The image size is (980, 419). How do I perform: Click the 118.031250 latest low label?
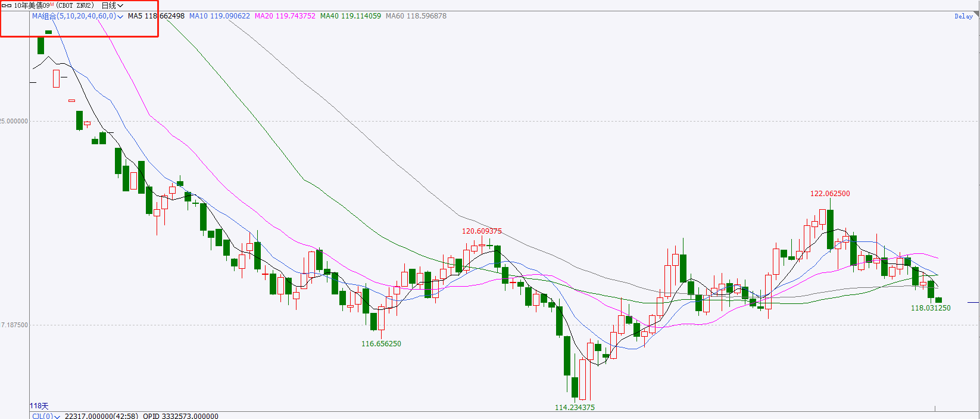coord(931,308)
